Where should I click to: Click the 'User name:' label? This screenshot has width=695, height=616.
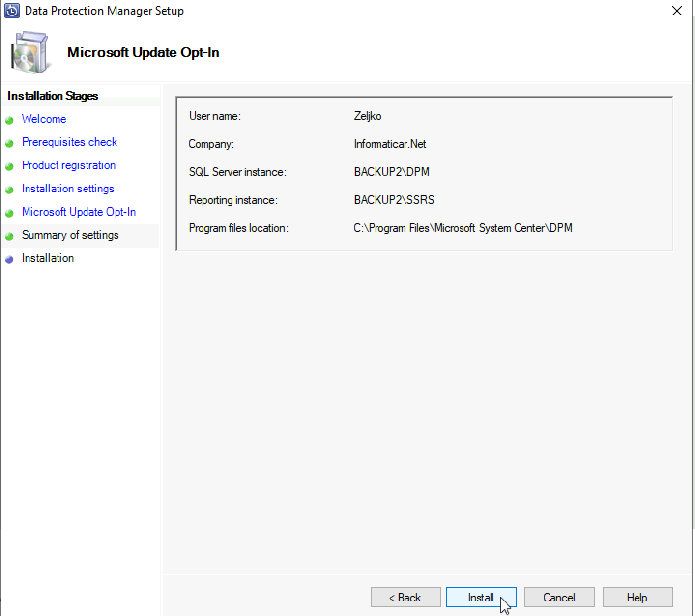215,116
